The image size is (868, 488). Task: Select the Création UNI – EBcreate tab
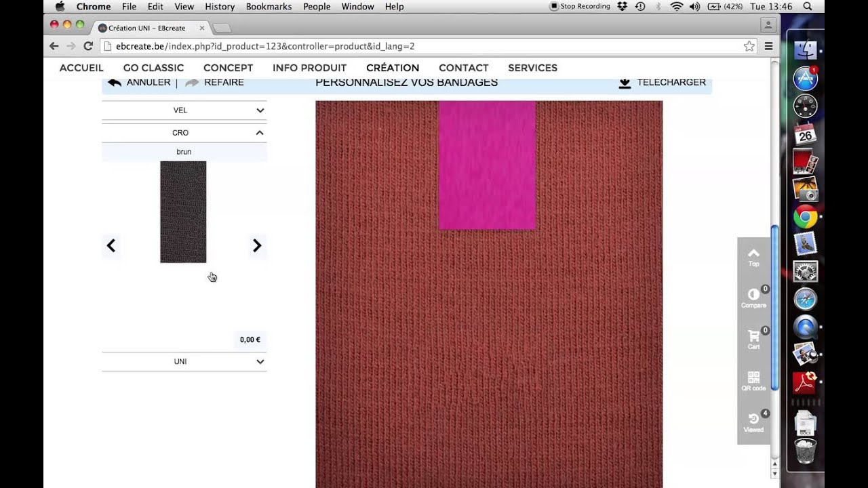click(x=151, y=28)
